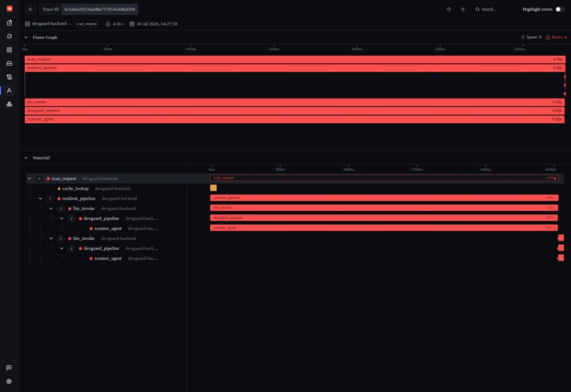Viewport: 571px width, 392px height.
Task: Select the scan_request span row in the Waterfall tree
Action: [107, 178]
